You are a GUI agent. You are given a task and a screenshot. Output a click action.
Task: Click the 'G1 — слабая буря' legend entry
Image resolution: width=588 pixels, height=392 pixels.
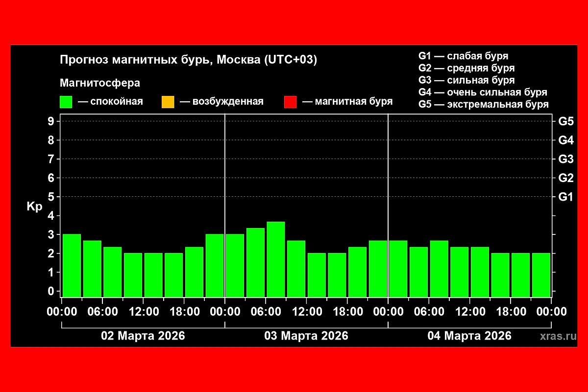[x=463, y=56]
